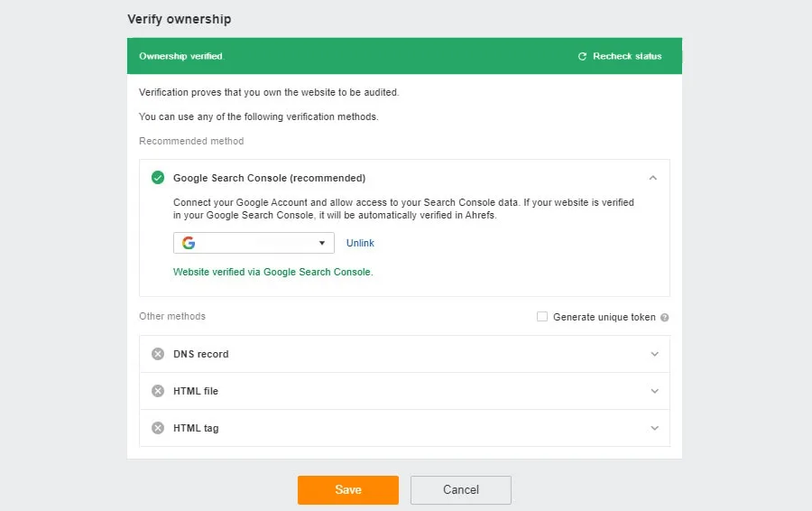The width and height of the screenshot is (812, 511).
Task: Click the green verified checkmark icon
Action: click(158, 178)
